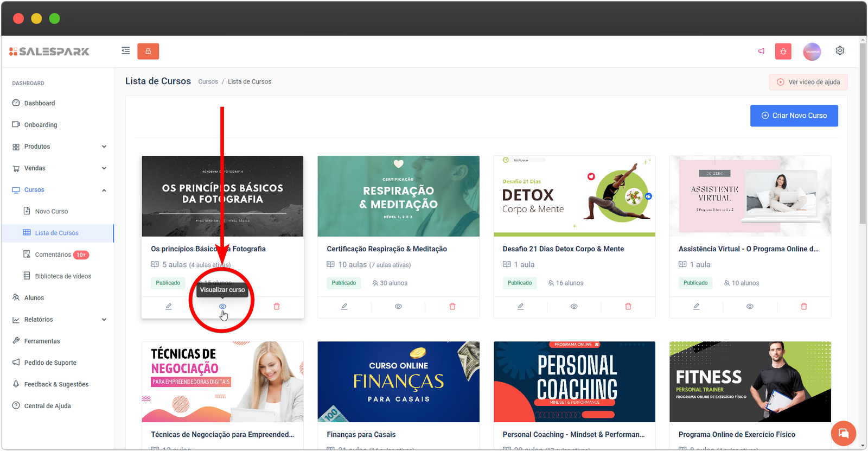Open the chat support bubble
868x451 pixels.
pyautogui.click(x=843, y=433)
